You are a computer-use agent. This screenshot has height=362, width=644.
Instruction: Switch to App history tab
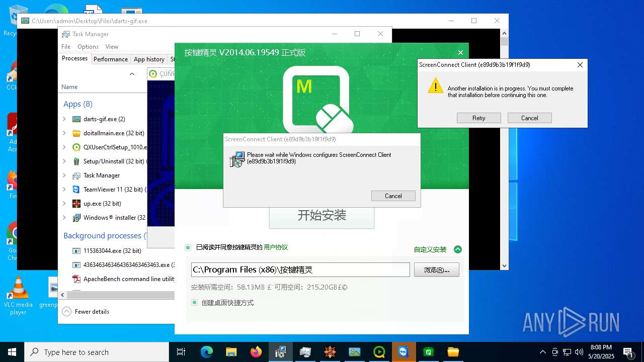[149, 59]
